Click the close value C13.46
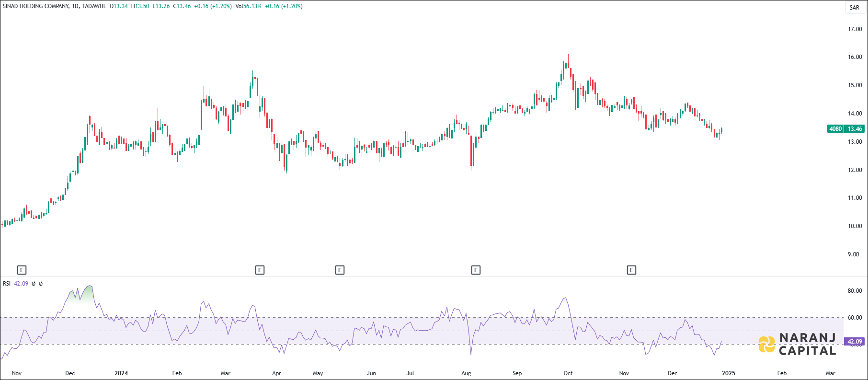 tap(182, 6)
